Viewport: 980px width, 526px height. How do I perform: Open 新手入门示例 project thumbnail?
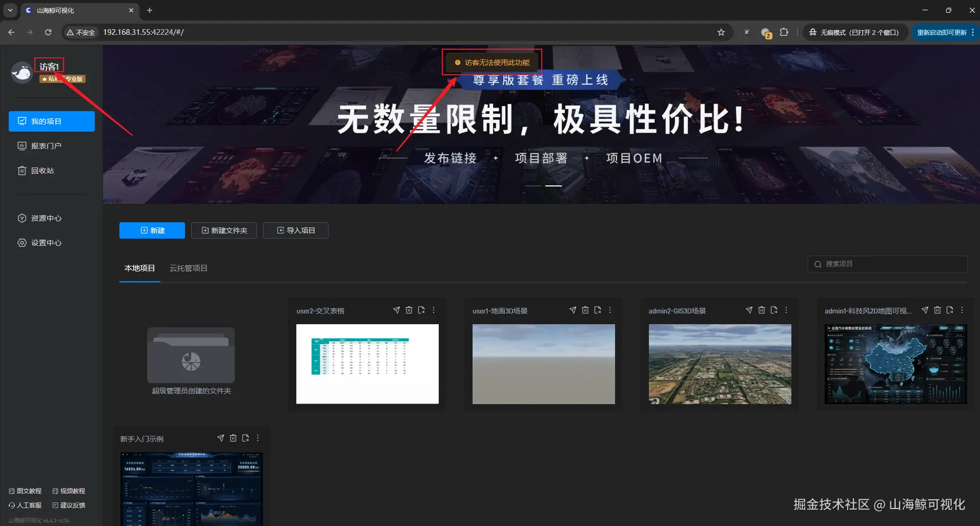click(x=192, y=489)
